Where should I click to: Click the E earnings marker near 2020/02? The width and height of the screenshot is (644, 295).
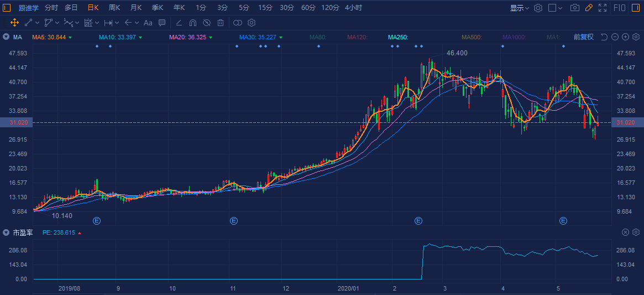coord(418,221)
